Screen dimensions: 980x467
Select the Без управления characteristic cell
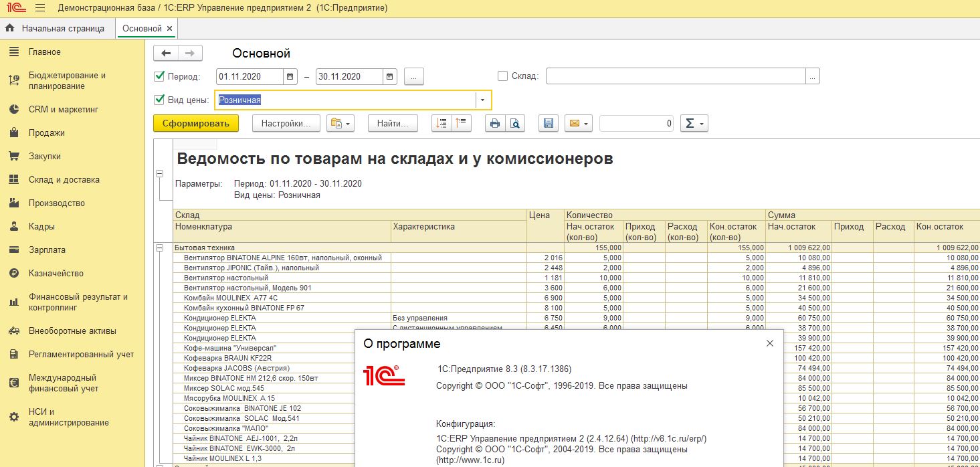(459, 318)
